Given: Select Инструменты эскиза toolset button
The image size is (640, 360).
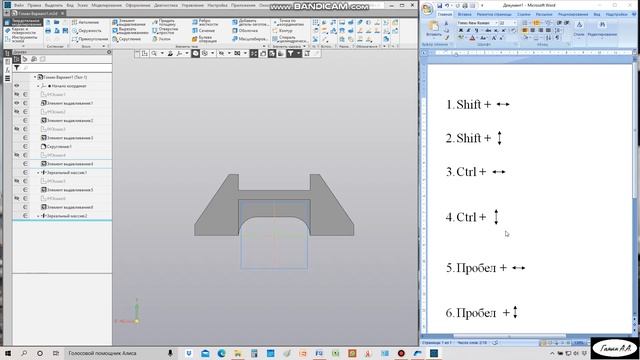Looking at the screenshot, I should tap(23, 39).
